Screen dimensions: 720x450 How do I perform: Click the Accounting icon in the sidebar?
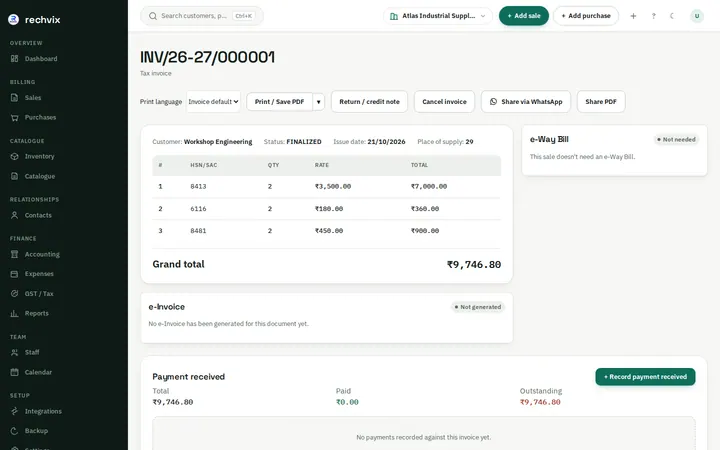pyautogui.click(x=15, y=254)
